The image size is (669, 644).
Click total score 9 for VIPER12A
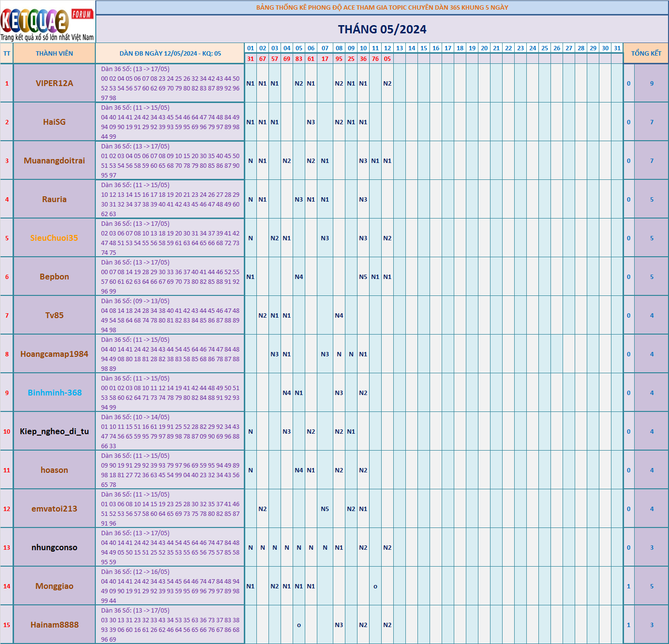[x=652, y=83]
